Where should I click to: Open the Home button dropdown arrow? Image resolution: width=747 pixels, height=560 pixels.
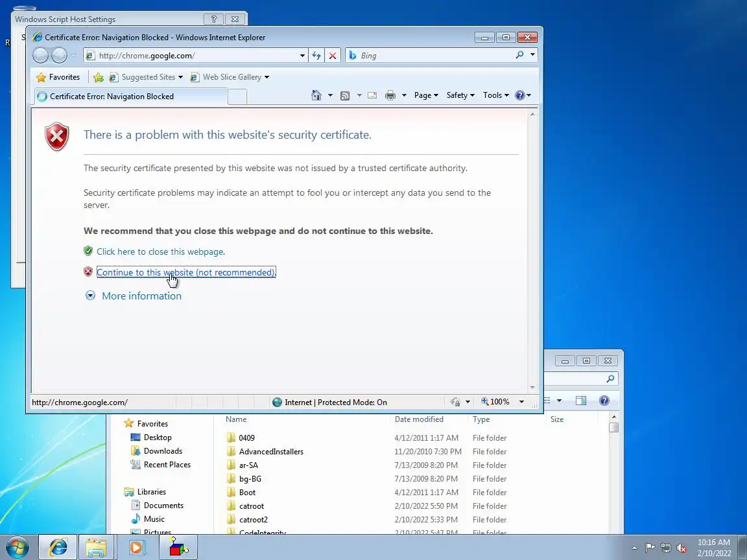point(330,95)
